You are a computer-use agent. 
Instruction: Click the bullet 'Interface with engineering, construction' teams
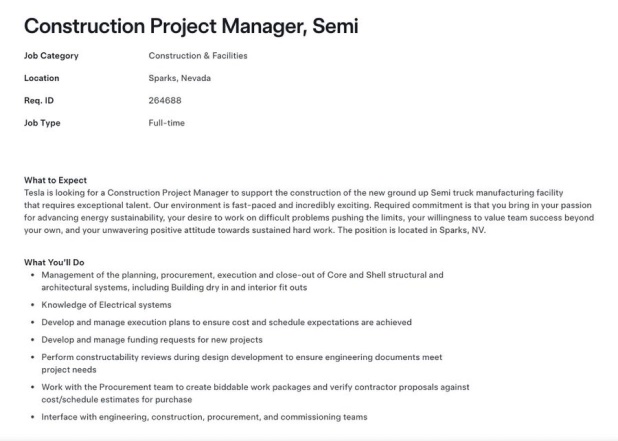[204, 417]
